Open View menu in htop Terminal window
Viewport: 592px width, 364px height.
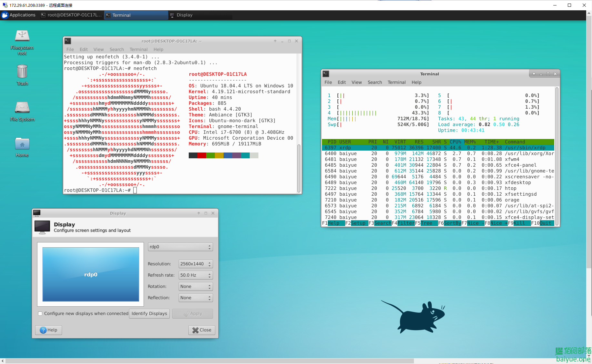click(356, 82)
